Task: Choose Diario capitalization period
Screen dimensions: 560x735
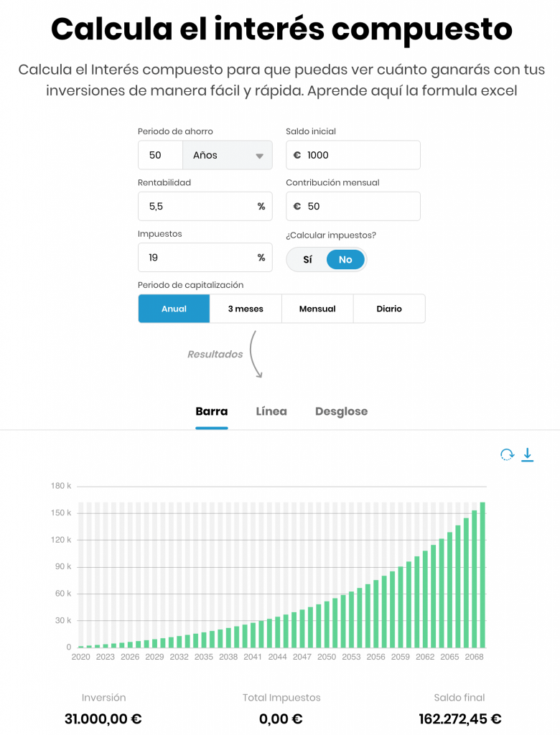Action: (389, 309)
